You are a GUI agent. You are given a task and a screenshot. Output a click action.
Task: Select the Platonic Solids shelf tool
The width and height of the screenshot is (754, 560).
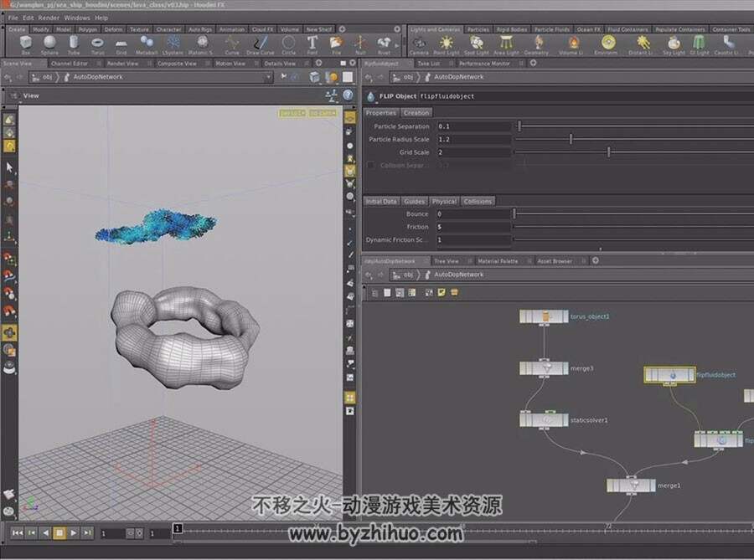click(x=200, y=45)
